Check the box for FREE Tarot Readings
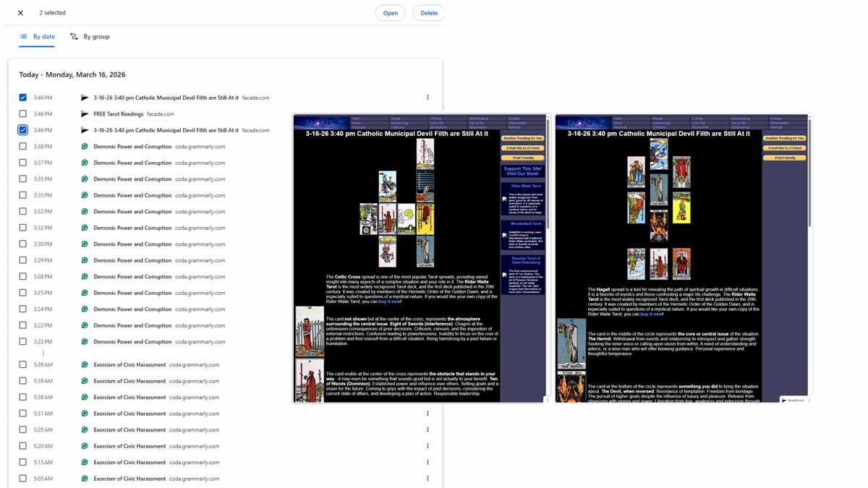The height and width of the screenshot is (488, 868). pyautogui.click(x=23, y=114)
